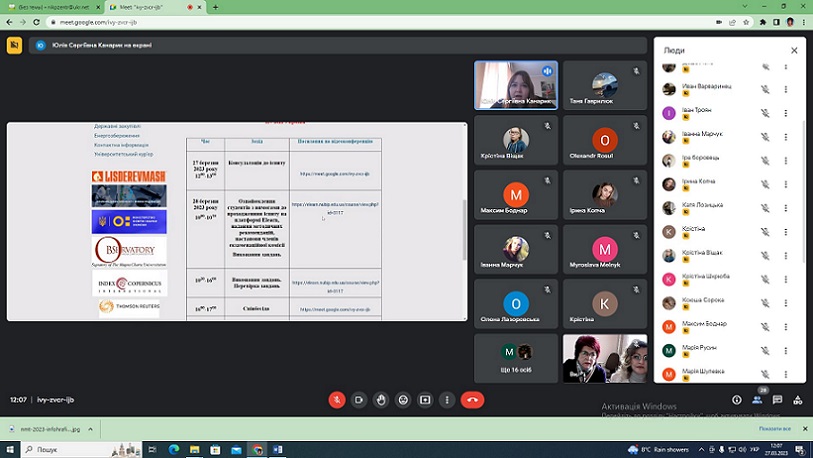Click the self-view video tile with two women
This screenshot has width=813, height=458.
pyautogui.click(x=605, y=358)
